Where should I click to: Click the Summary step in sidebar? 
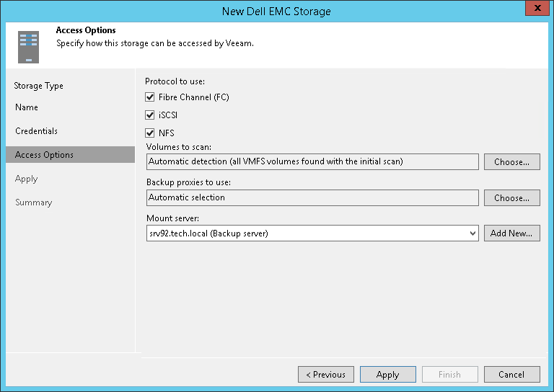[x=34, y=202]
